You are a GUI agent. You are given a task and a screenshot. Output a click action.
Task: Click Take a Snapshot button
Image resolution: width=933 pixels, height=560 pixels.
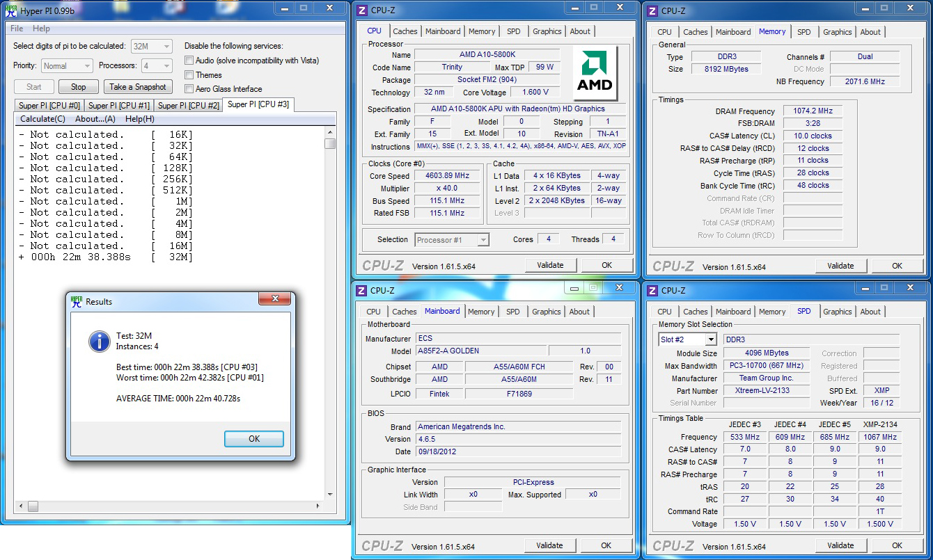(x=138, y=87)
